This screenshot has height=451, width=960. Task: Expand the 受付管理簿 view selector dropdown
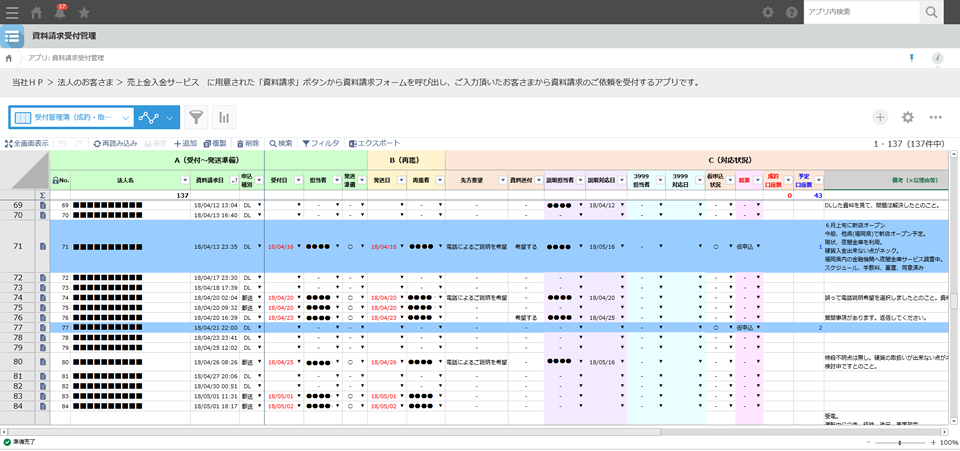(x=126, y=118)
